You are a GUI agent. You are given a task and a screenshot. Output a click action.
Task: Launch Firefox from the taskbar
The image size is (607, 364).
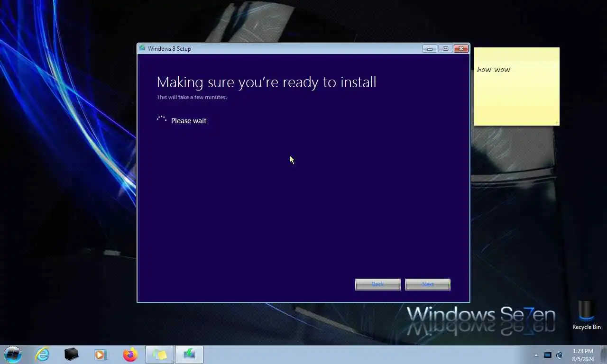130,355
